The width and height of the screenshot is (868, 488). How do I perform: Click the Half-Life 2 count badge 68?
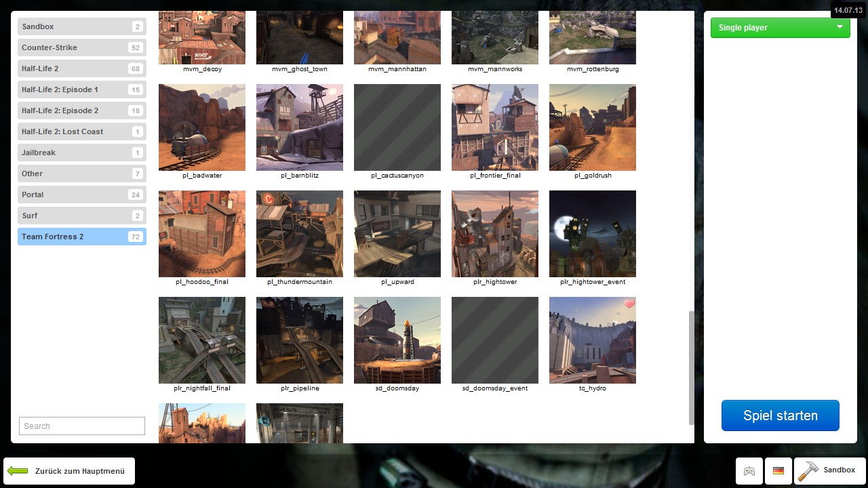point(135,68)
